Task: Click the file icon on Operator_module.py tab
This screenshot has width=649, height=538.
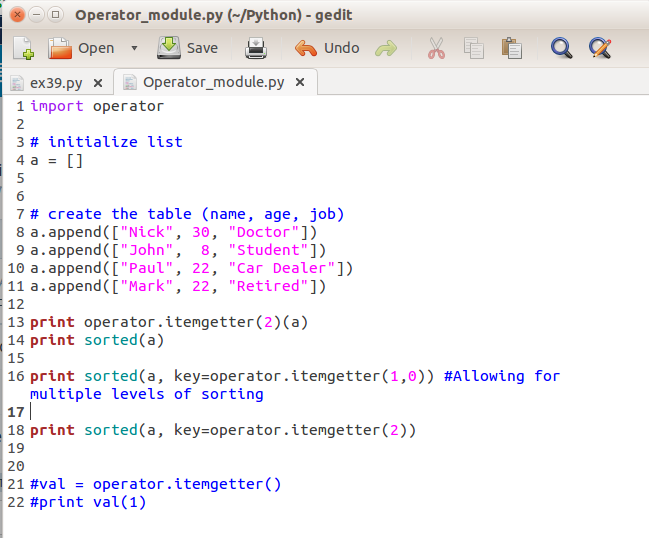Action: coord(130,82)
